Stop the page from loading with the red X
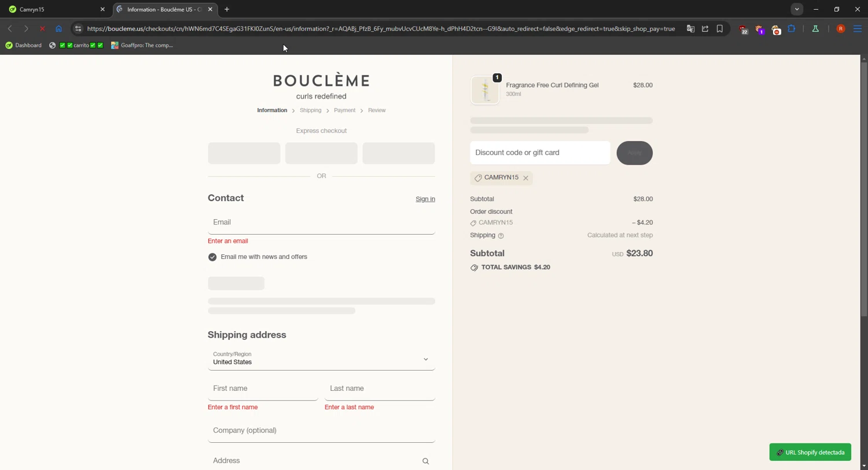 (x=42, y=28)
